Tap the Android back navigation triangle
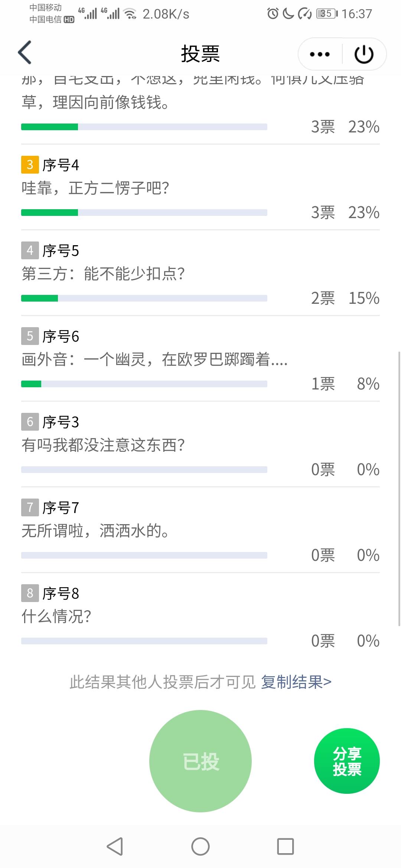Image resolution: width=401 pixels, height=868 pixels. pyautogui.click(x=115, y=846)
